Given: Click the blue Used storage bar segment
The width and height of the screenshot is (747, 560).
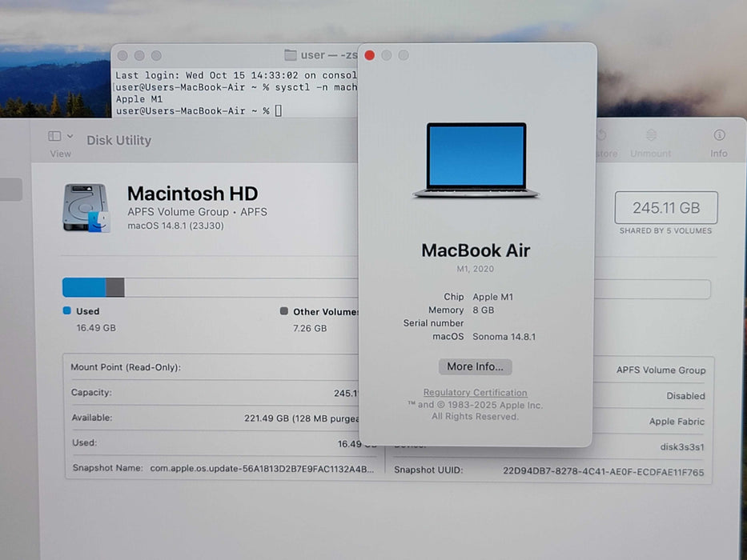Looking at the screenshot, I should tap(83, 288).
